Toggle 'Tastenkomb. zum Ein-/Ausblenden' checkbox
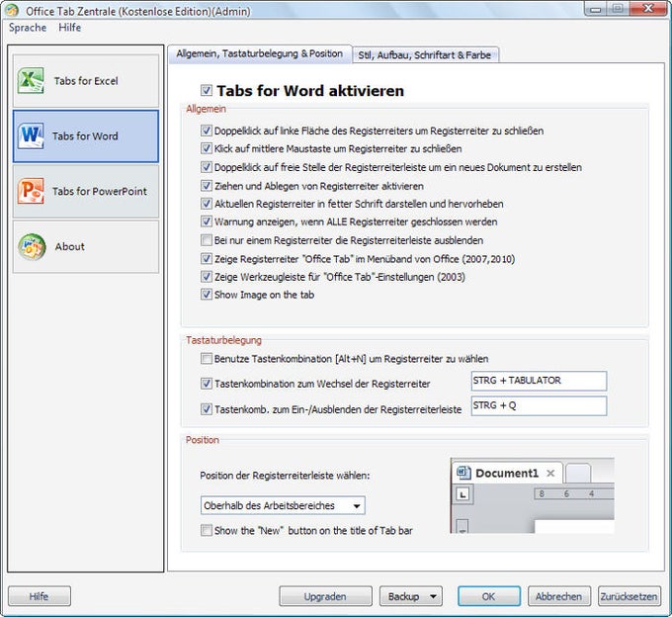Screen dimensions: 672x617 [207, 409]
